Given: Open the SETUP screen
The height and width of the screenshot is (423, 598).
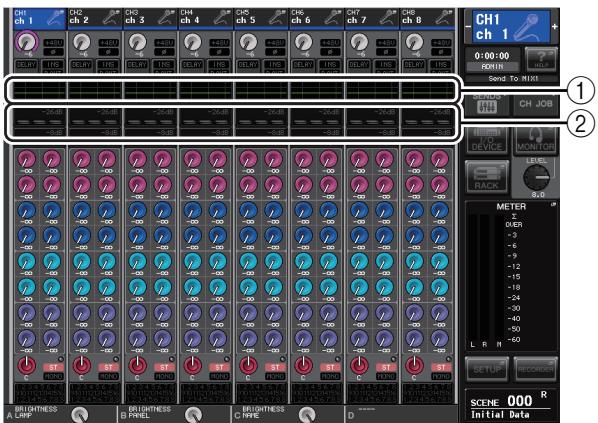Looking at the screenshot, I should coord(487,369).
